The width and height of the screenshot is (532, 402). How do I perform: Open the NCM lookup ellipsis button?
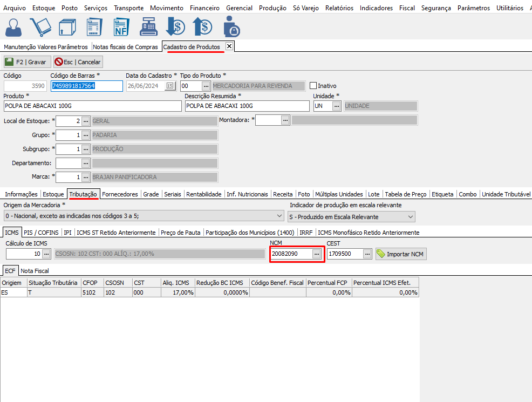coord(317,254)
